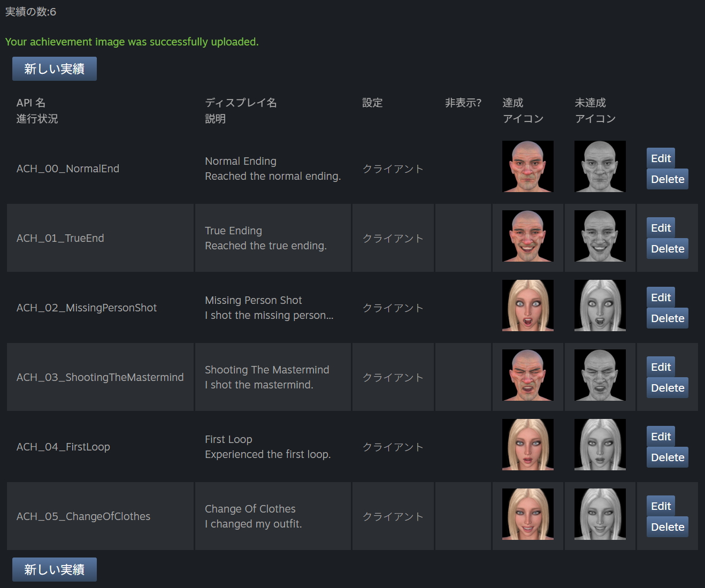Screen dimensions: 705x588
Task: Click the First Loop unachieved grayscale icon
Action: [600, 445]
